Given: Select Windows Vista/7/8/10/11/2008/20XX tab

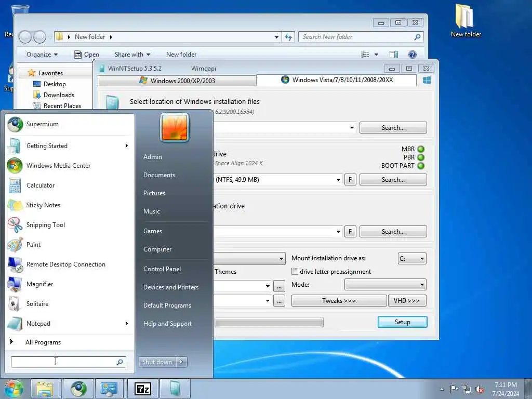Looking at the screenshot, I should pyautogui.click(x=337, y=80).
